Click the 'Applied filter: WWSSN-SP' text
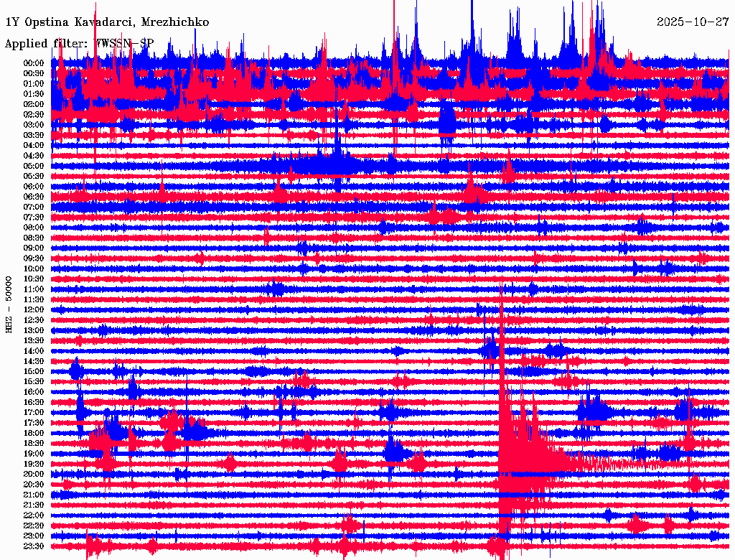735x560 pixels. [x=79, y=44]
